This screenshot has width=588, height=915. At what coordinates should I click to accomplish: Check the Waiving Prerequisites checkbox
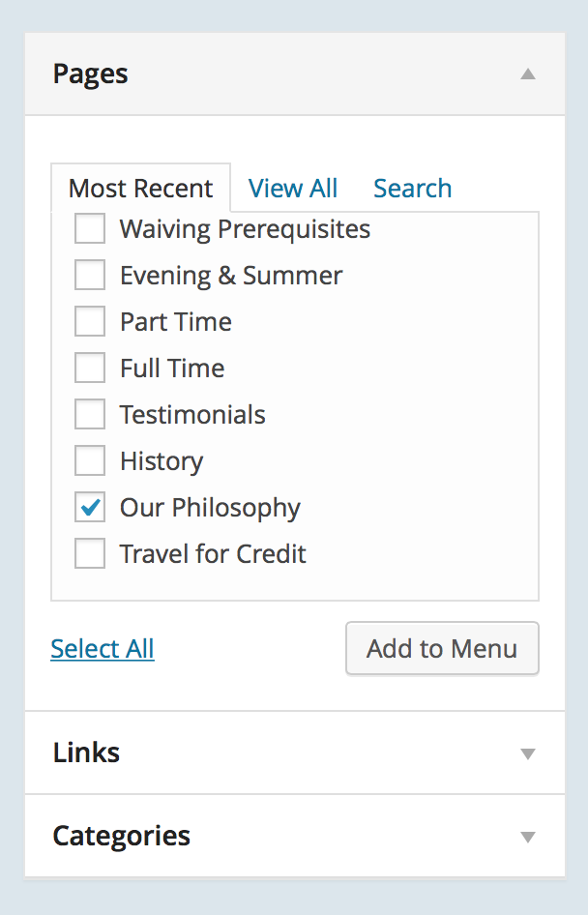(x=90, y=229)
